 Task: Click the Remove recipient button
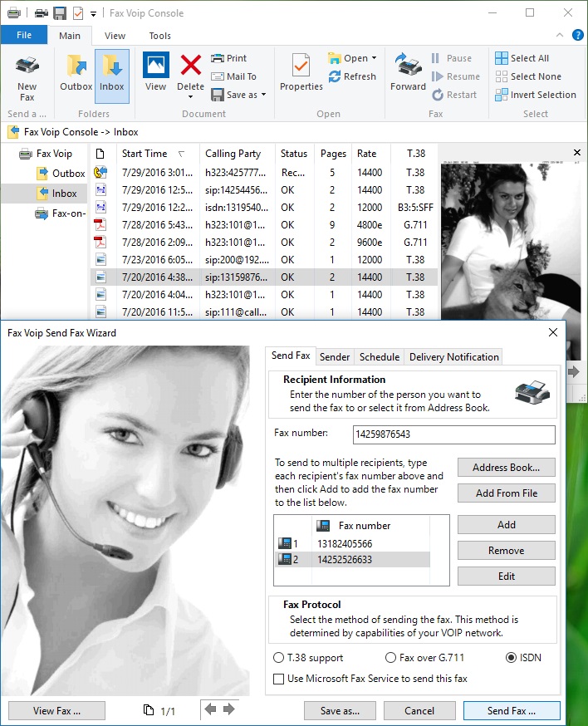coord(506,551)
